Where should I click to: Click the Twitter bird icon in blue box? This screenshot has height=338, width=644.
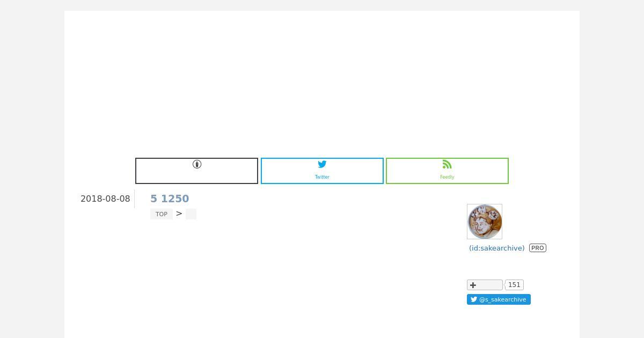click(x=322, y=164)
